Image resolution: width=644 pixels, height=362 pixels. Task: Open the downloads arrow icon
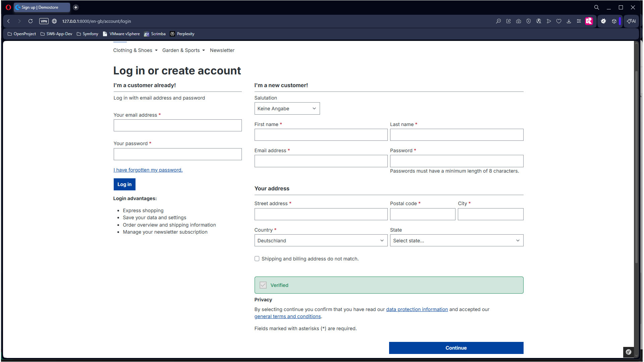tap(569, 21)
